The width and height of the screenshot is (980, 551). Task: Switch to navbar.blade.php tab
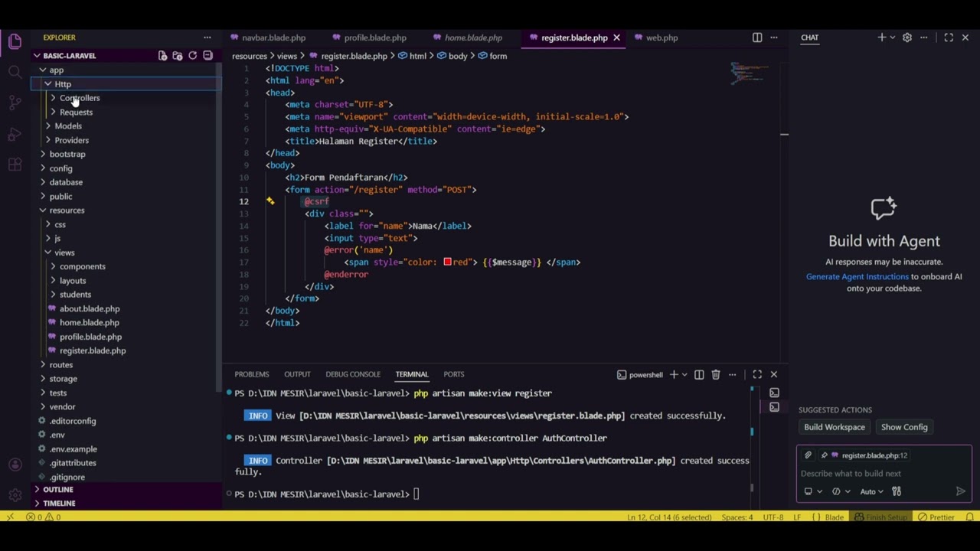pos(273,37)
